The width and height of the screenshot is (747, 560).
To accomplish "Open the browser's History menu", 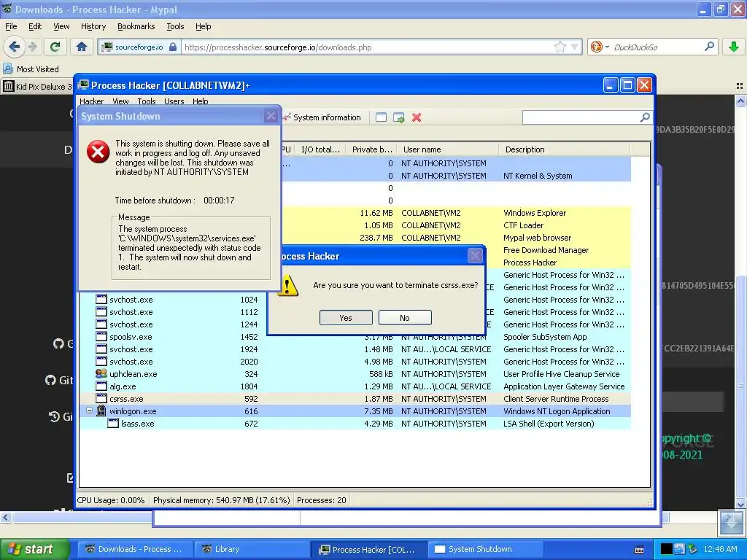I will [93, 27].
